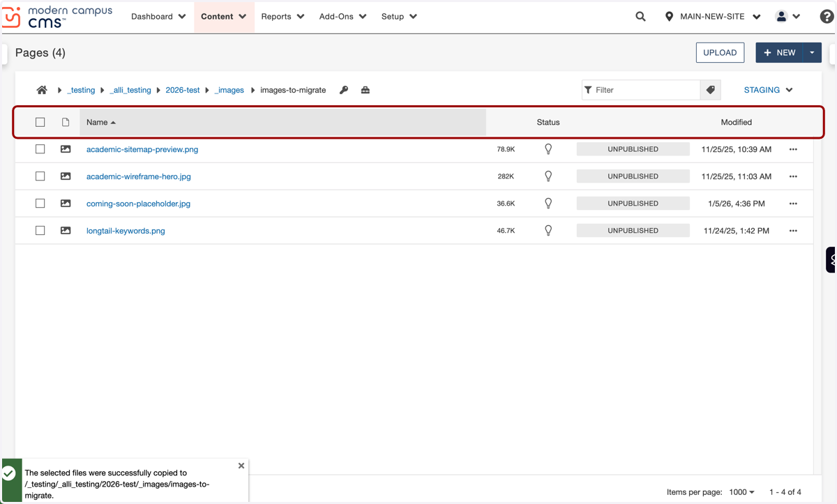Open longtail-keywords.png file link
This screenshot has height=504, width=837.
click(x=126, y=231)
